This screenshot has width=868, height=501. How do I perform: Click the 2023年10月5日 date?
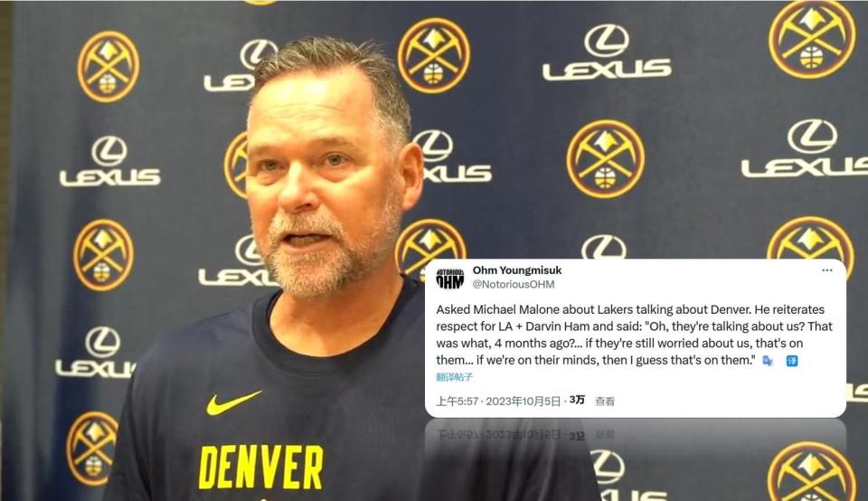[524, 401]
